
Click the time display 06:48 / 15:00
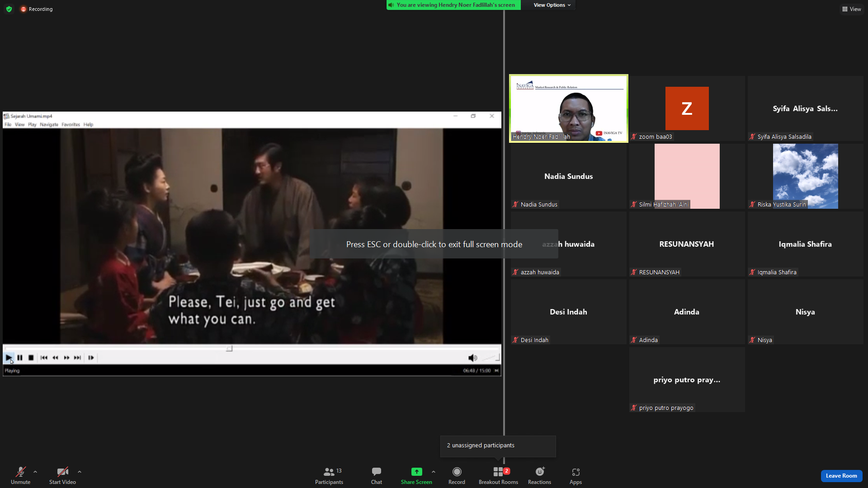point(476,371)
